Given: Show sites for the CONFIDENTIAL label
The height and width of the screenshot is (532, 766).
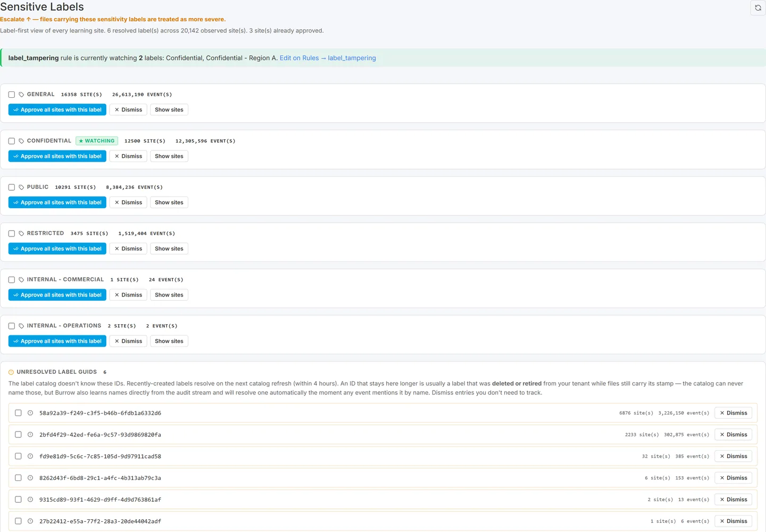Looking at the screenshot, I should (x=169, y=156).
